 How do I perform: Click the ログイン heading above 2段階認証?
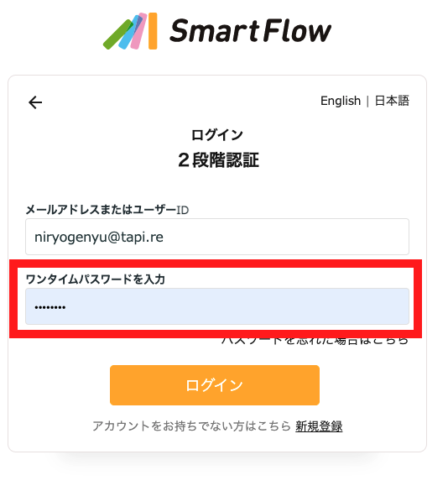tap(217, 135)
